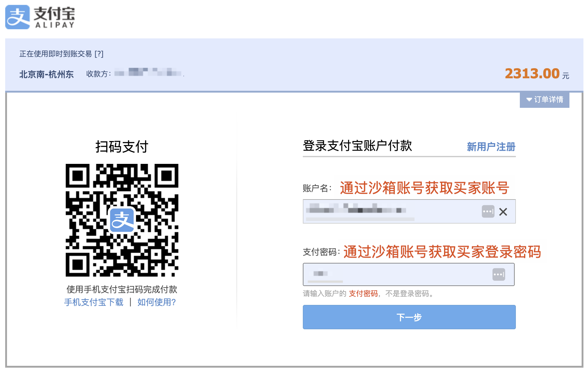The height and width of the screenshot is (371, 588).
Task: Clear the account name with the X icon
Action: [x=503, y=212]
